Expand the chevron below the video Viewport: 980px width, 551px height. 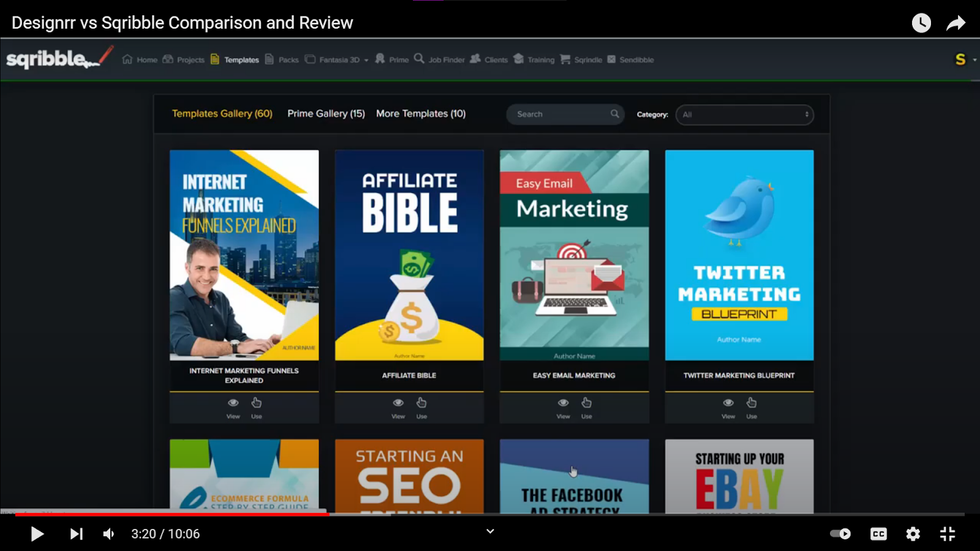tap(490, 531)
